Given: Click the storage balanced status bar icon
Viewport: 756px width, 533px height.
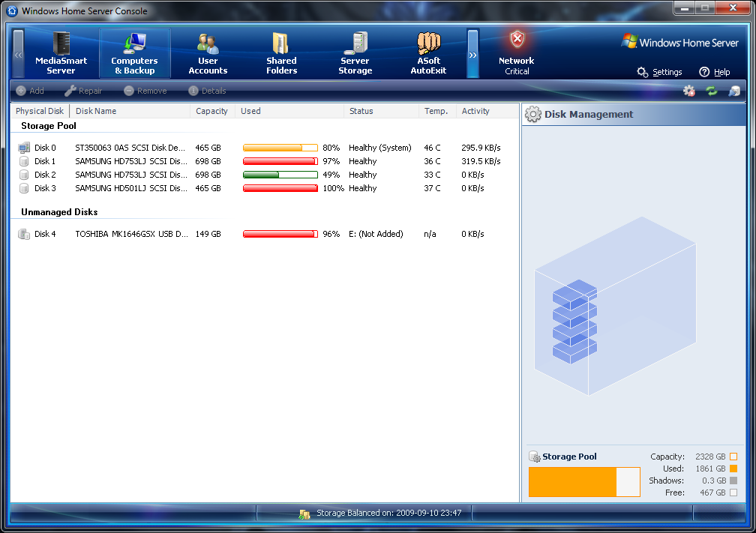Looking at the screenshot, I should (x=304, y=514).
